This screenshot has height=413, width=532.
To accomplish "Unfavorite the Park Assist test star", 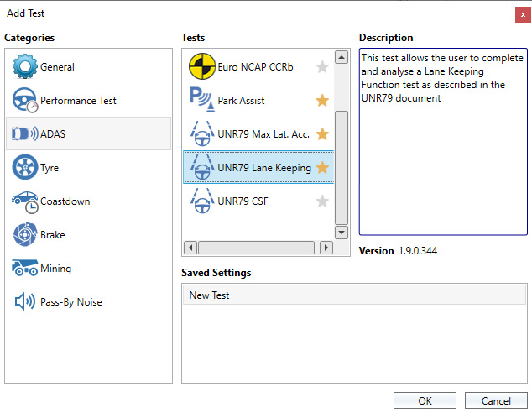I will point(322,101).
